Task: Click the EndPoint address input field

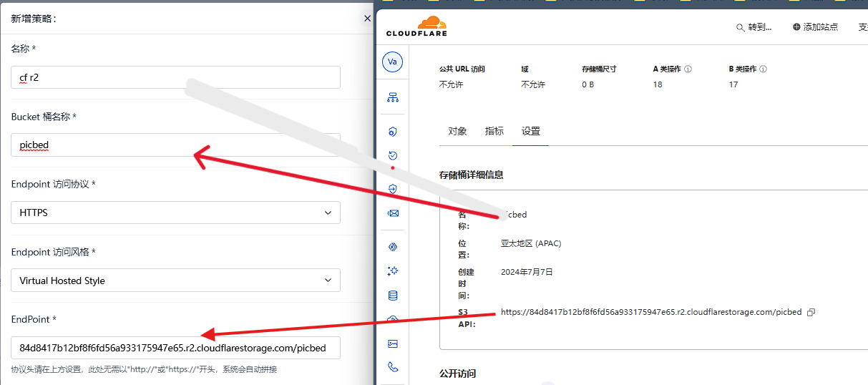Action: tap(175, 348)
